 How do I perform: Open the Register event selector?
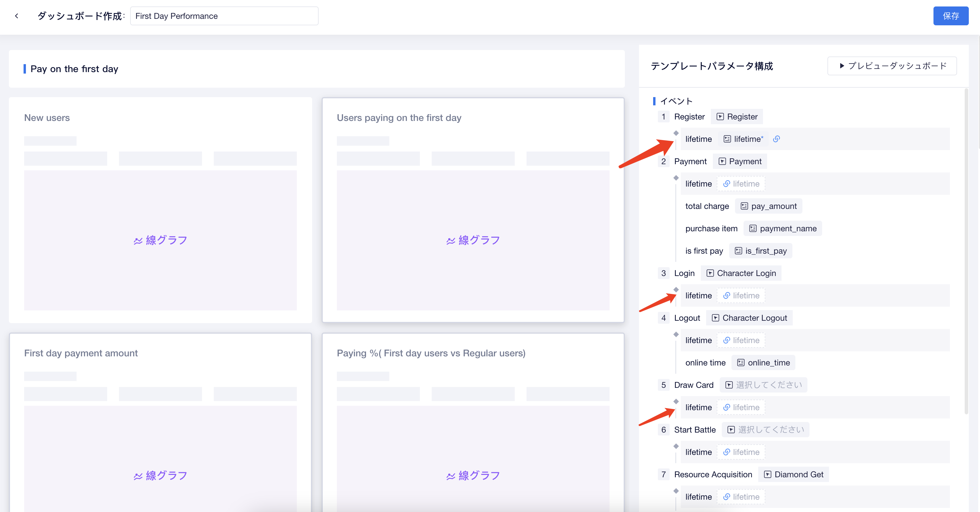[736, 117]
